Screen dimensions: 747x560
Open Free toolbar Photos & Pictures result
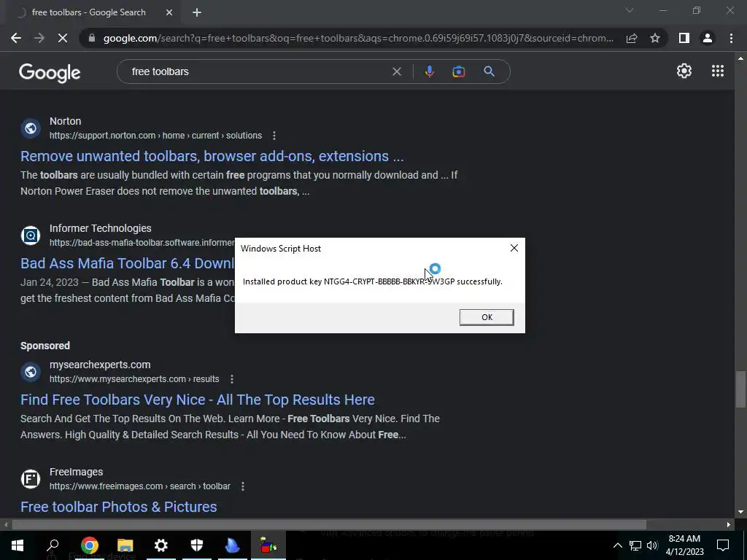pyautogui.click(x=119, y=507)
